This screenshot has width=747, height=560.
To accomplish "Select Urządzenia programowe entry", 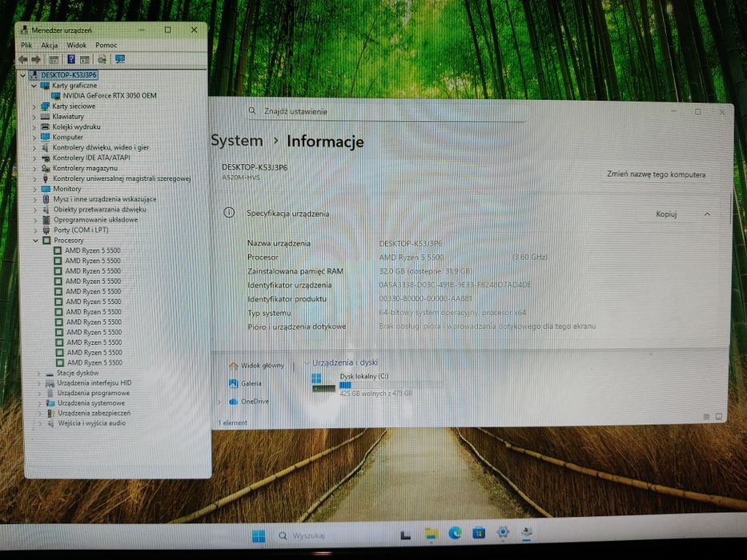I will click(94, 394).
